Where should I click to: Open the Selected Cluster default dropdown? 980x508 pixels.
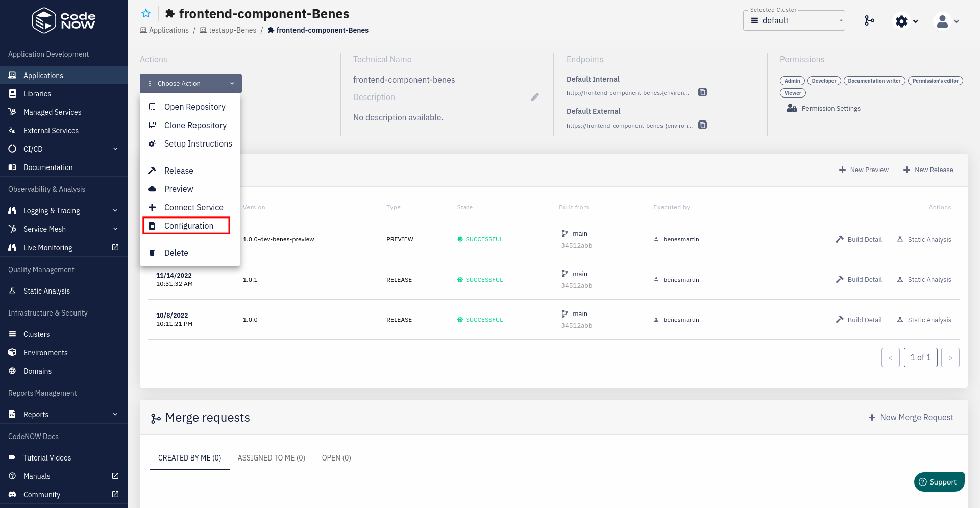click(x=794, y=20)
